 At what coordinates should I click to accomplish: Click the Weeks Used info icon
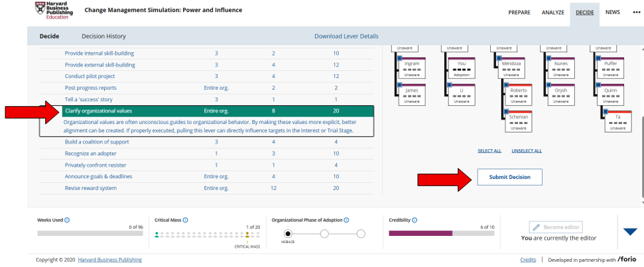coord(67,220)
